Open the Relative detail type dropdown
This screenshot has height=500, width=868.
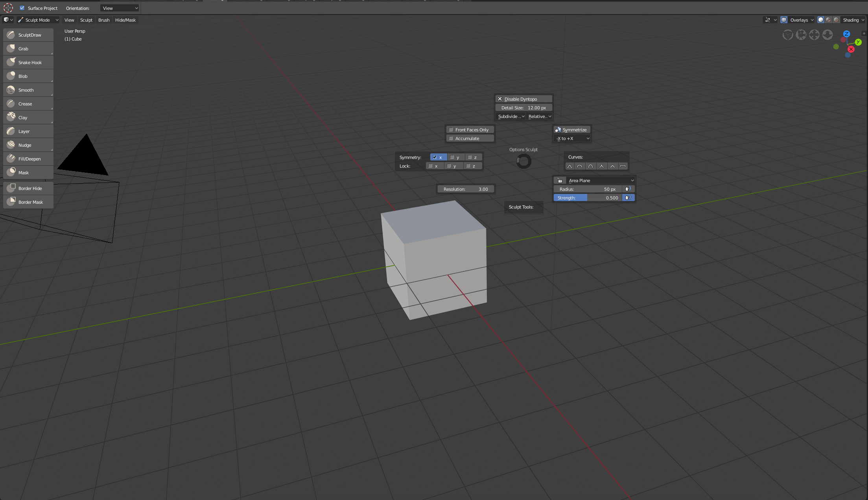coord(540,116)
